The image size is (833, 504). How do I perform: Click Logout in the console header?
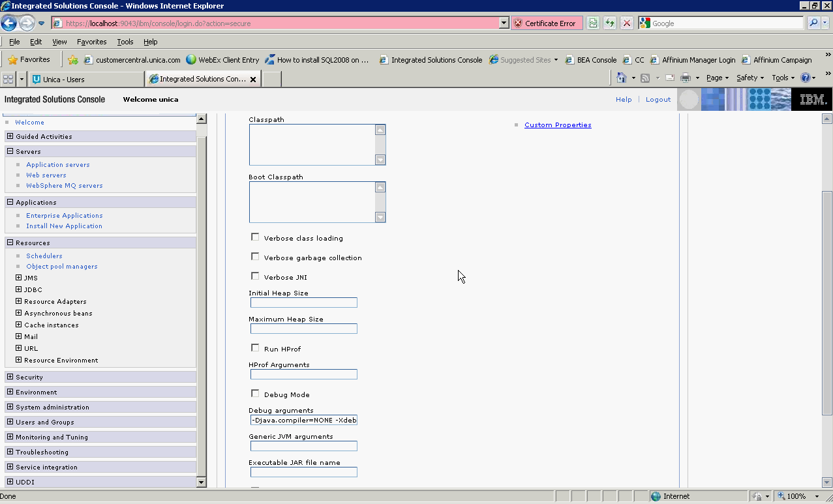[x=658, y=99]
